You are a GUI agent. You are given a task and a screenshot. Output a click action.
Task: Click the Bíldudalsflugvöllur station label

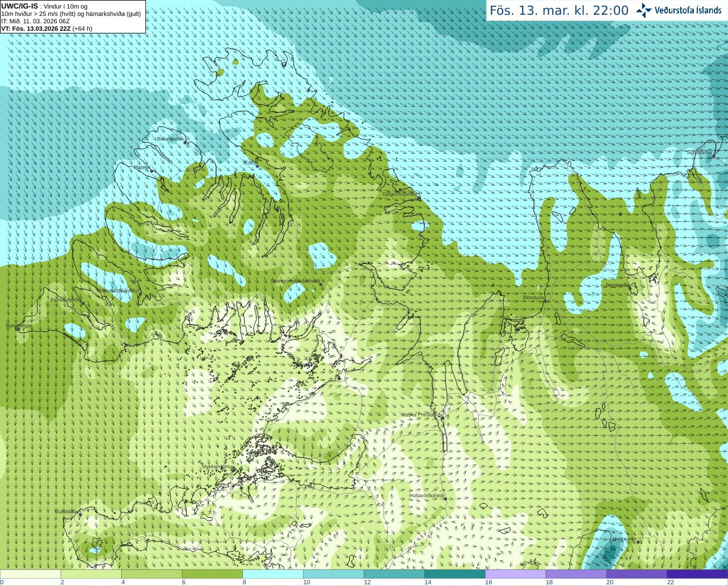click(x=118, y=290)
